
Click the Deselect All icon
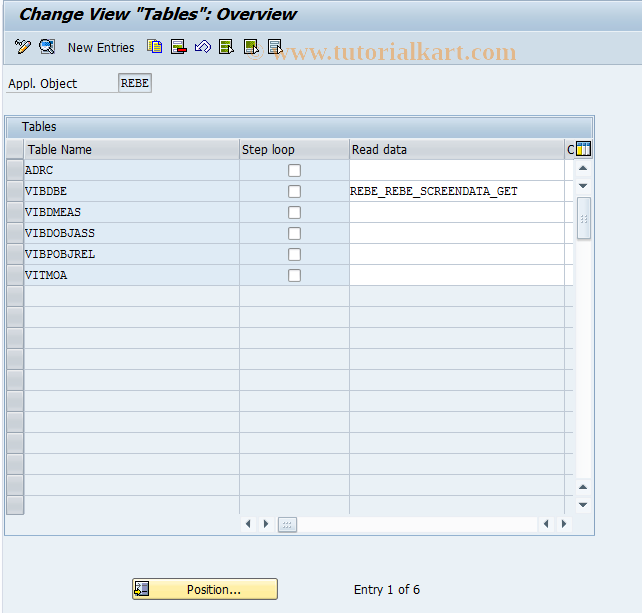275,47
